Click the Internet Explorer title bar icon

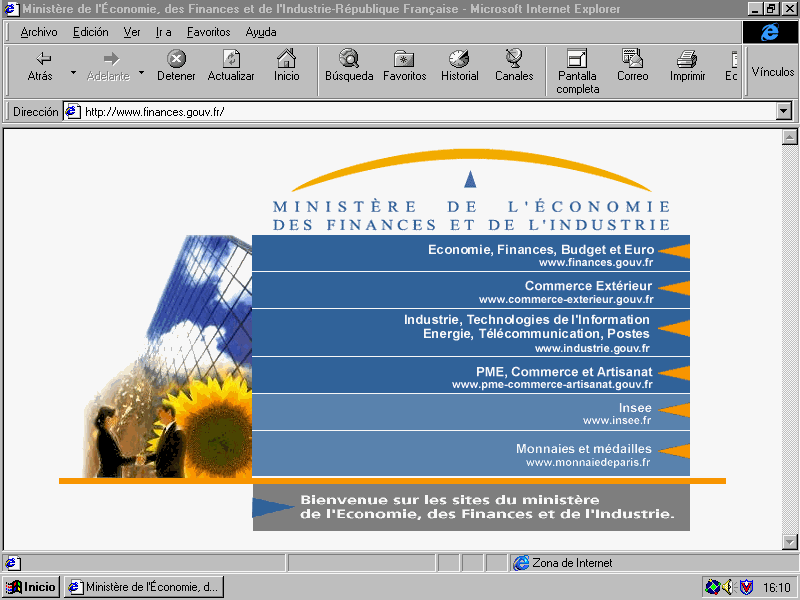pos(11,9)
